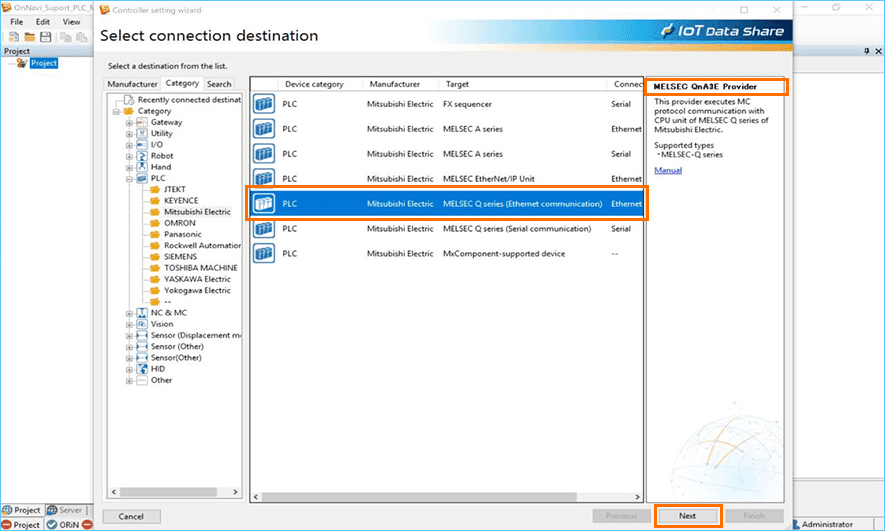Open the Manual link
Screen dimensions: 885x531
point(668,170)
